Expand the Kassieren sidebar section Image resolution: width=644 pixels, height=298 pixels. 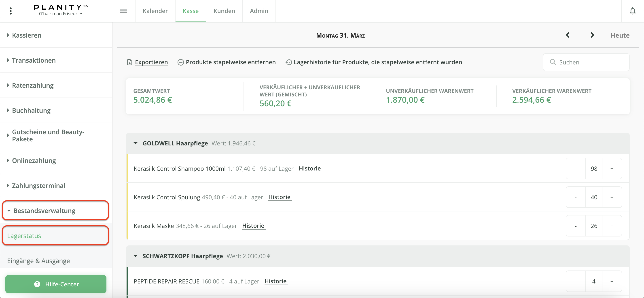tap(27, 35)
